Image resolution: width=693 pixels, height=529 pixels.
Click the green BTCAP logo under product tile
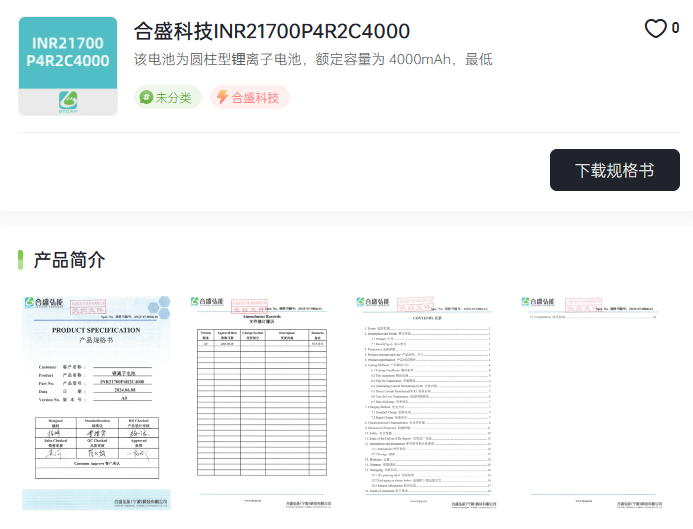coord(68,102)
